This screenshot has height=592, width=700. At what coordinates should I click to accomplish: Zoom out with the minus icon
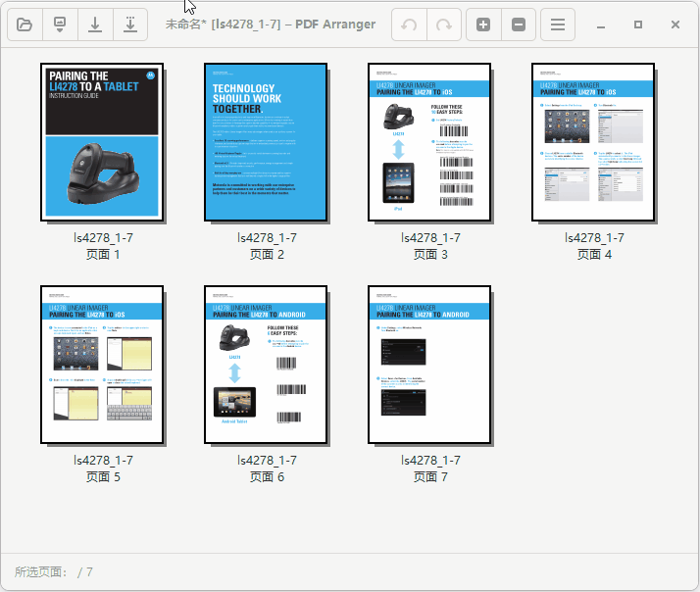[x=519, y=25]
